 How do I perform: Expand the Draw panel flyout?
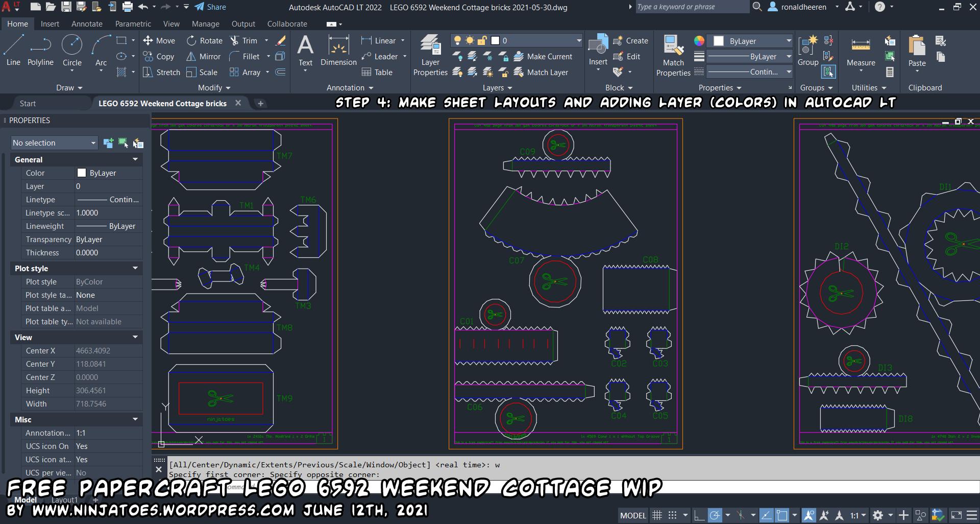click(x=69, y=88)
